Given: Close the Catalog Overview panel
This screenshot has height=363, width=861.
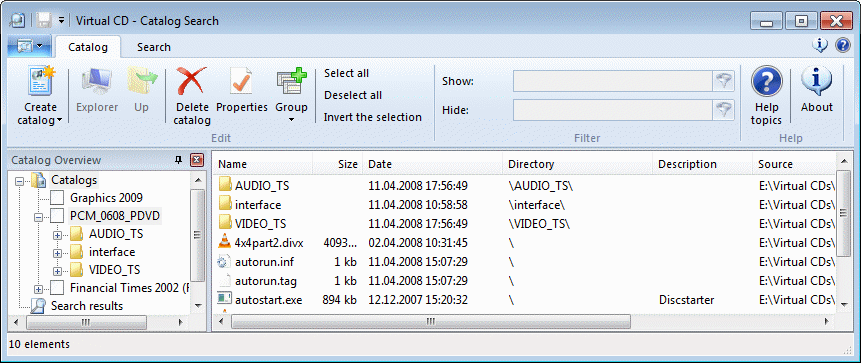Looking at the screenshot, I should 197,160.
